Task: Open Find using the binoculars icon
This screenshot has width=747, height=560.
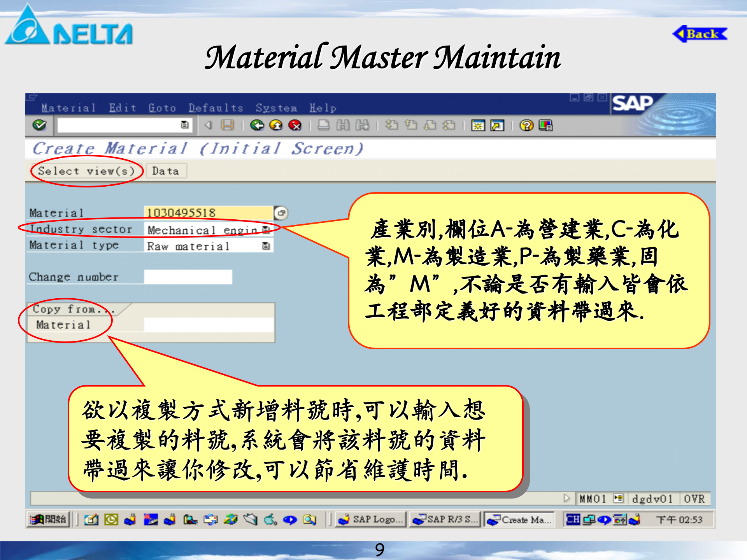Action: pyautogui.click(x=343, y=125)
